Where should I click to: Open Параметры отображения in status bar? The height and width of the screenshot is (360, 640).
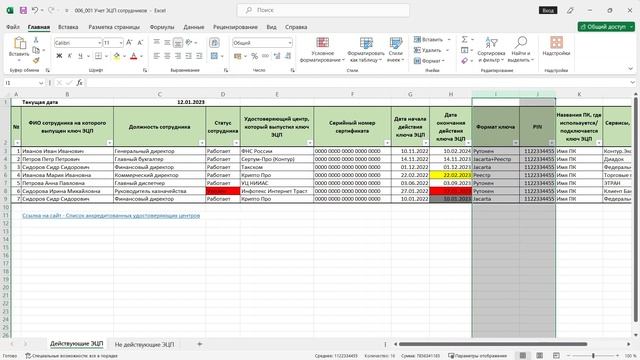(477, 356)
